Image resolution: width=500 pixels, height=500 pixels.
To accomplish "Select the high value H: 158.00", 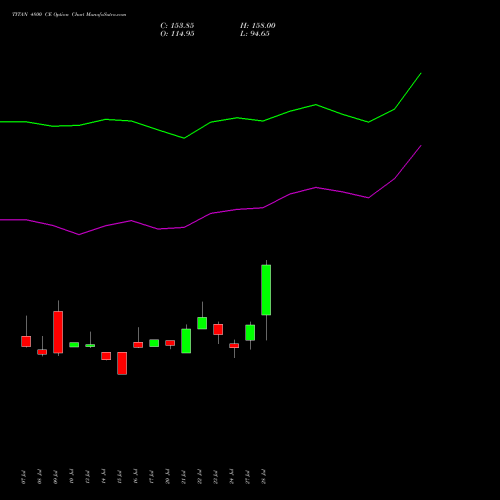I will pyautogui.click(x=257, y=26).
